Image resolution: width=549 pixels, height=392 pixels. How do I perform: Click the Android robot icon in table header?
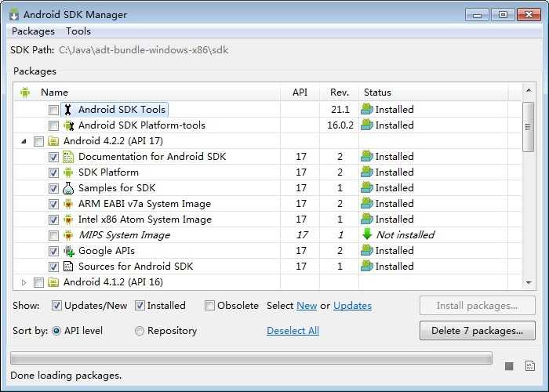click(25, 93)
